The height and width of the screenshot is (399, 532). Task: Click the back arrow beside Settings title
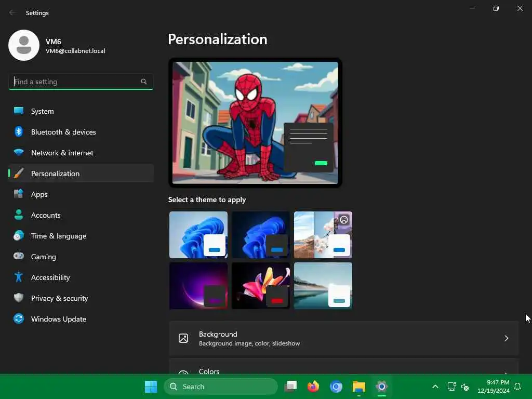12,12
